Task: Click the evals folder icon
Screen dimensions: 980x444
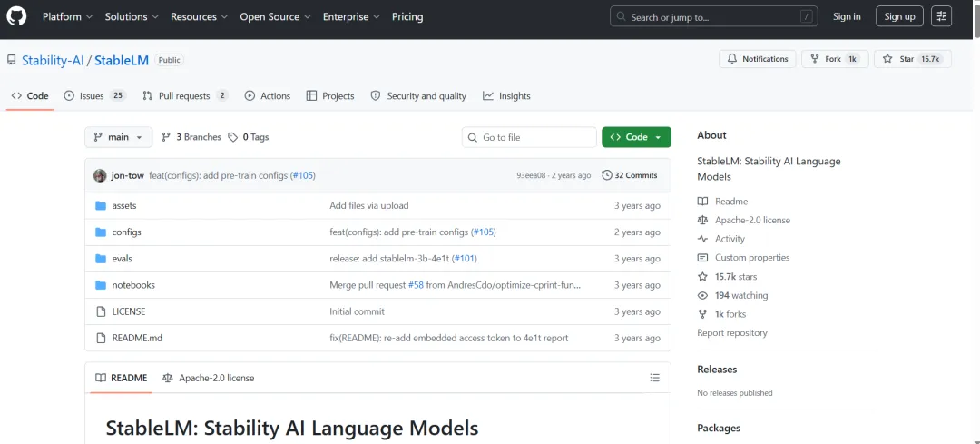Action: pyautogui.click(x=101, y=258)
